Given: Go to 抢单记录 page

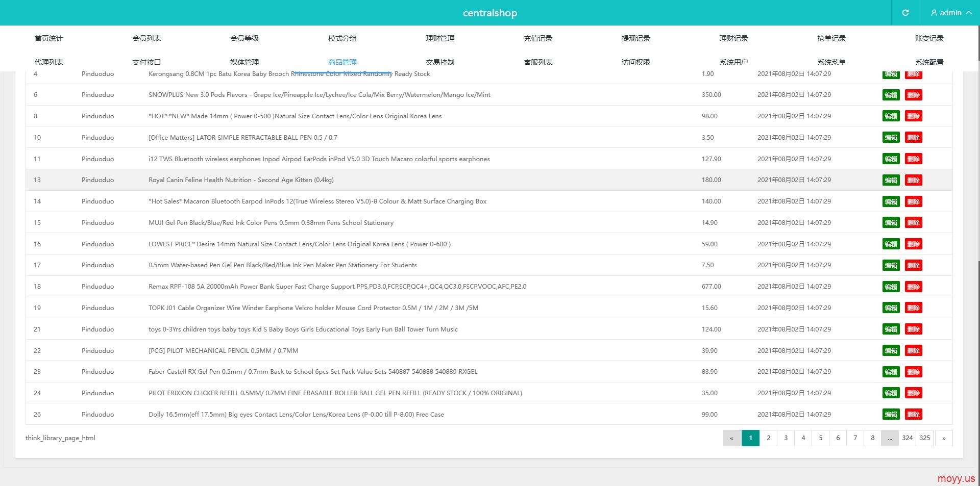Looking at the screenshot, I should tap(831, 38).
